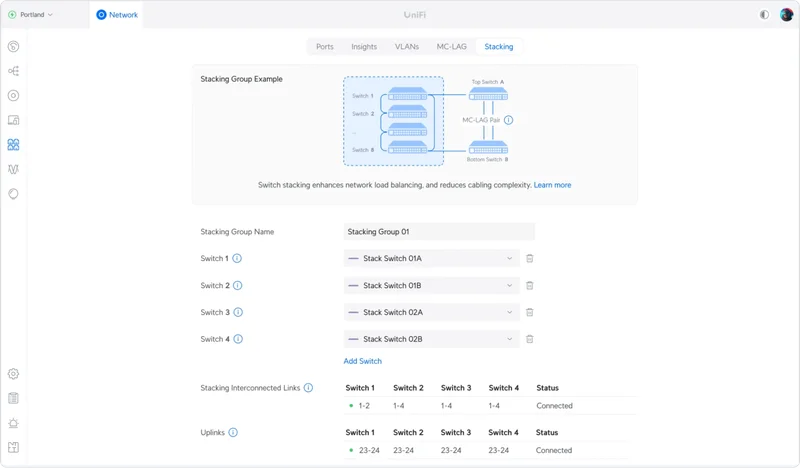Click Uplinks Switch 1 cell '23-24'
This screenshot has height=468, width=800.
369,450
